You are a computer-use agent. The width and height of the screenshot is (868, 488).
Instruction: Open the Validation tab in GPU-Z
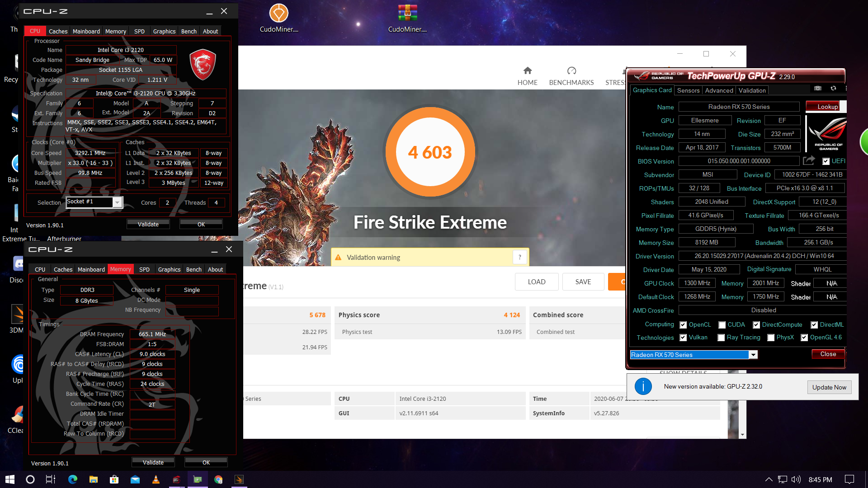(752, 90)
